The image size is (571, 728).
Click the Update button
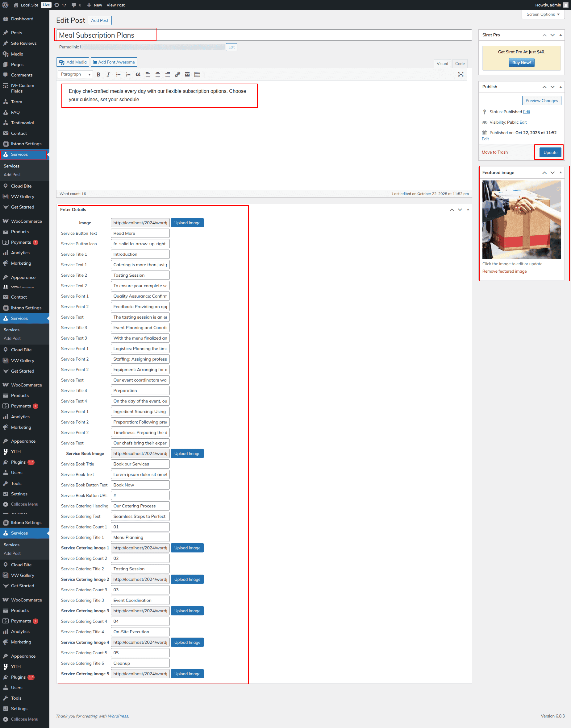coord(550,152)
